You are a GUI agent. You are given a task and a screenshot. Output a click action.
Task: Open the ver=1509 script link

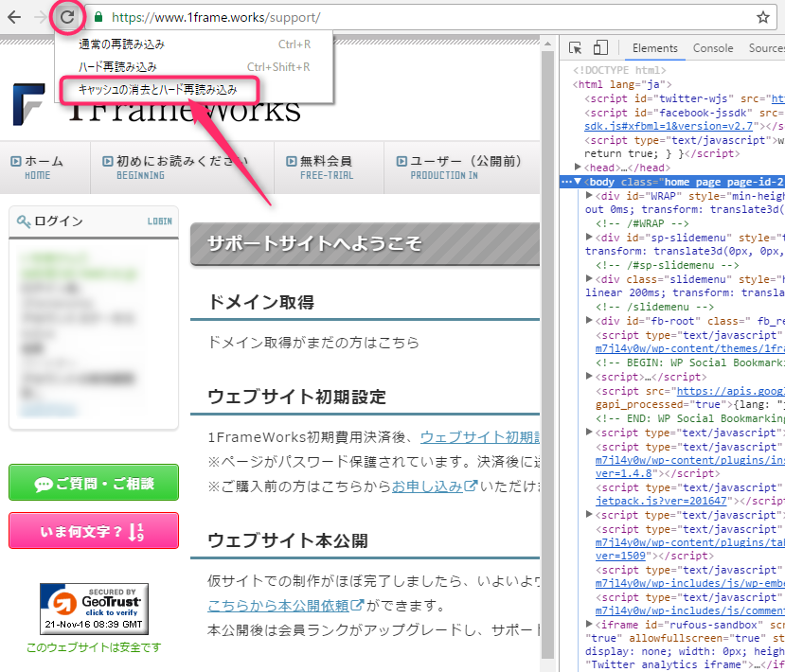click(x=621, y=556)
